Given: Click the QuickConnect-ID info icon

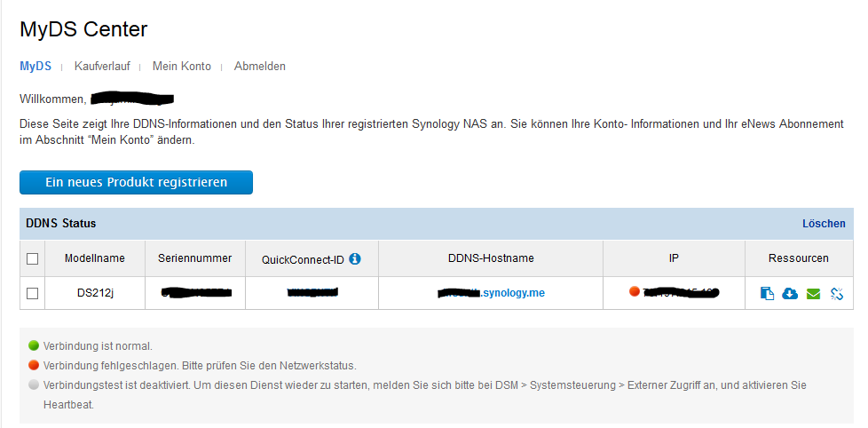Looking at the screenshot, I should pos(355,258).
